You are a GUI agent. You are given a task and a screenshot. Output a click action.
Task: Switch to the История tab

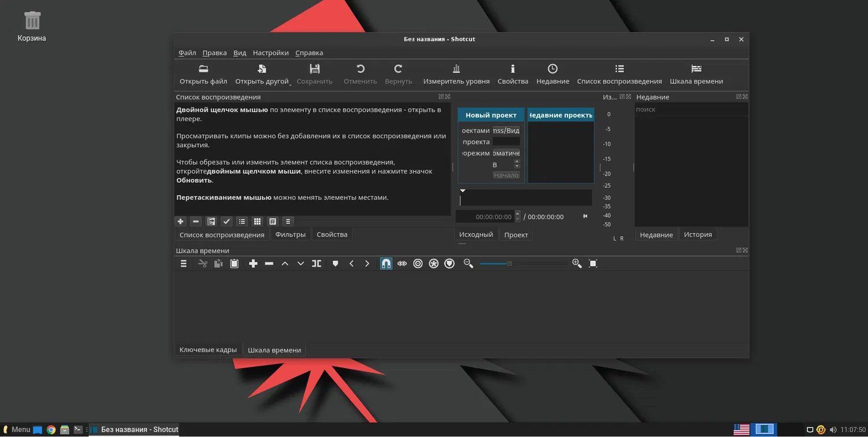[x=698, y=234]
